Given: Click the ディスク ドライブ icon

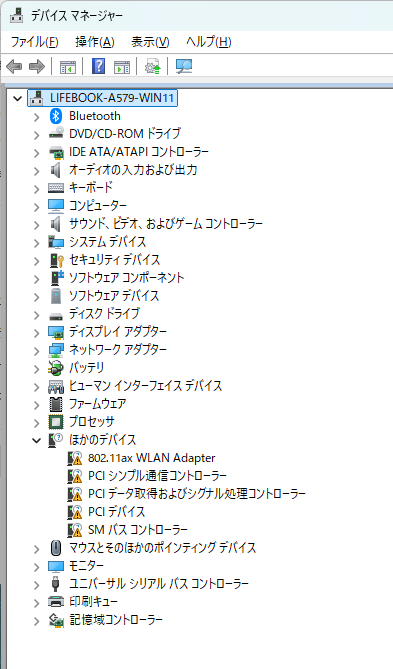Looking at the screenshot, I should point(55,316).
